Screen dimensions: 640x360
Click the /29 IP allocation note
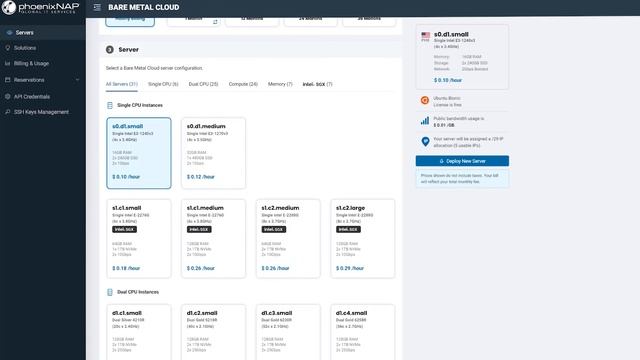pyautogui.click(x=468, y=142)
